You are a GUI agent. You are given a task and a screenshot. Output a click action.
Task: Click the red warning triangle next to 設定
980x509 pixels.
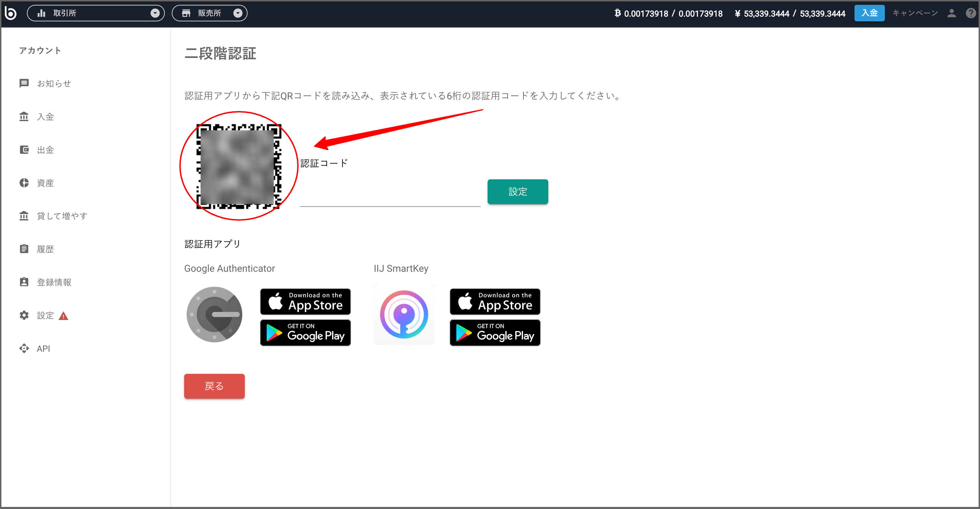click(63, 316)
